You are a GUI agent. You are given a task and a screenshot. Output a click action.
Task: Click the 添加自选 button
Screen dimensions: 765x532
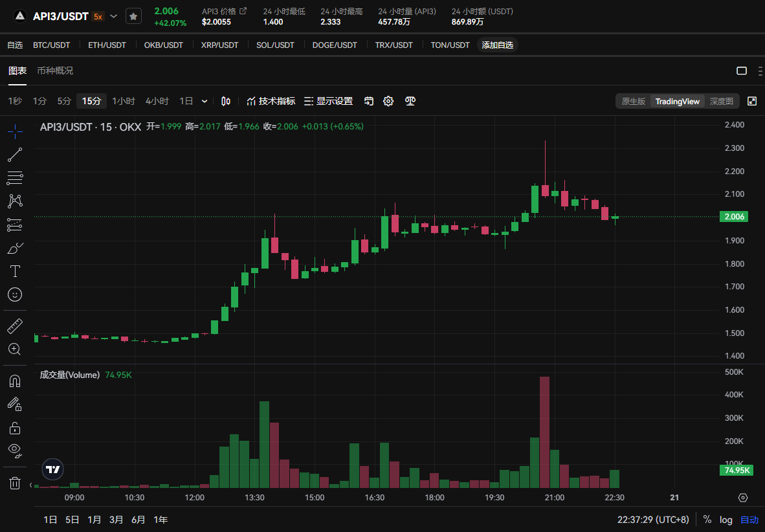[497, 45]
